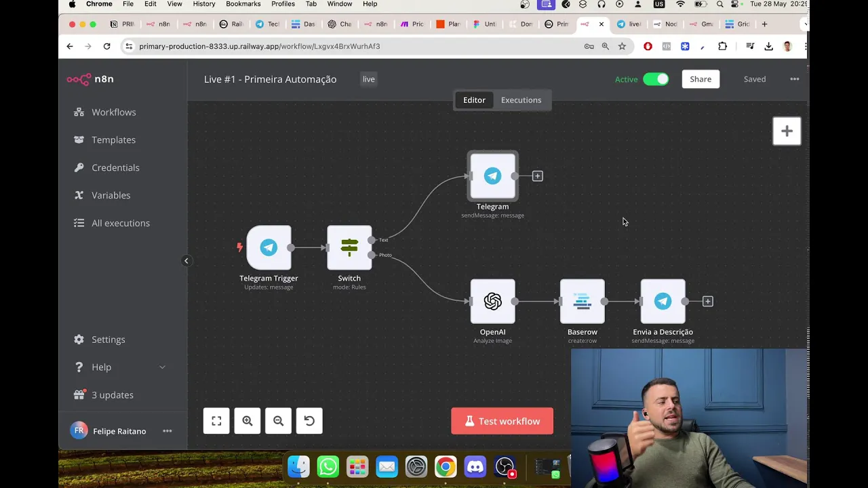Zoom in on the canvas
Screen dimensions: 868x488
248,421
